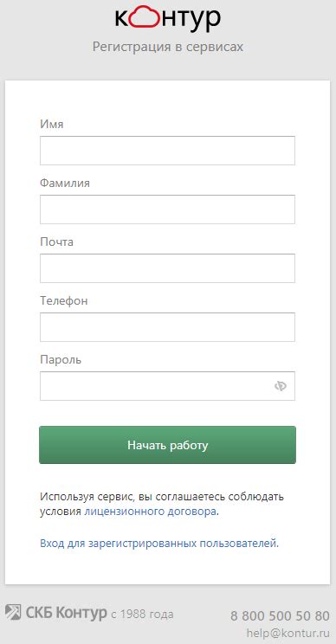
Task: Click into the Почта email field
Action: [x=168, y=268]
